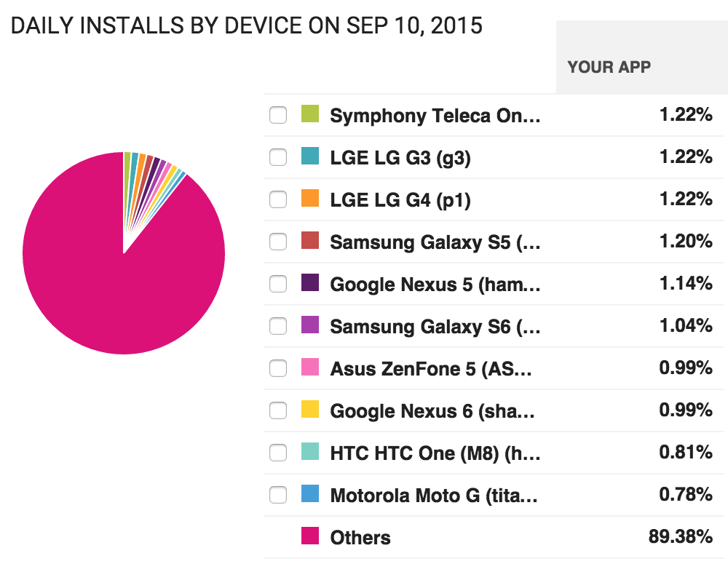
Task: Enable the LGE LG G3 checkbox
Action: pos(278,157)
